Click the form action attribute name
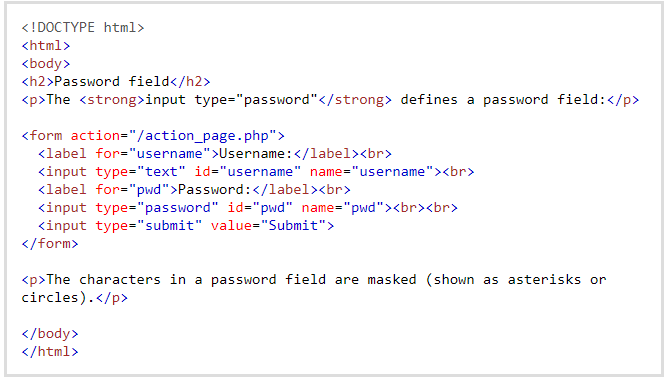 (95, 136)
